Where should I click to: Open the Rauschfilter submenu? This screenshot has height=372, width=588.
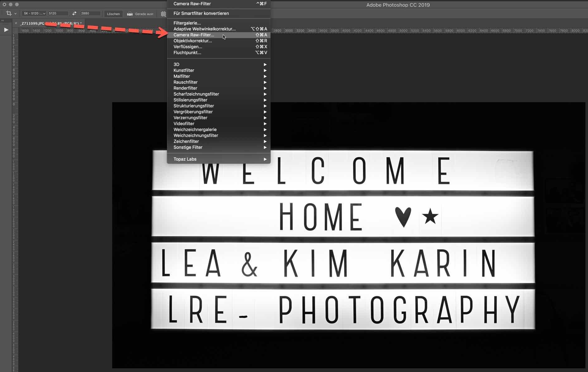pyautogui.click(x=219, y=82)
